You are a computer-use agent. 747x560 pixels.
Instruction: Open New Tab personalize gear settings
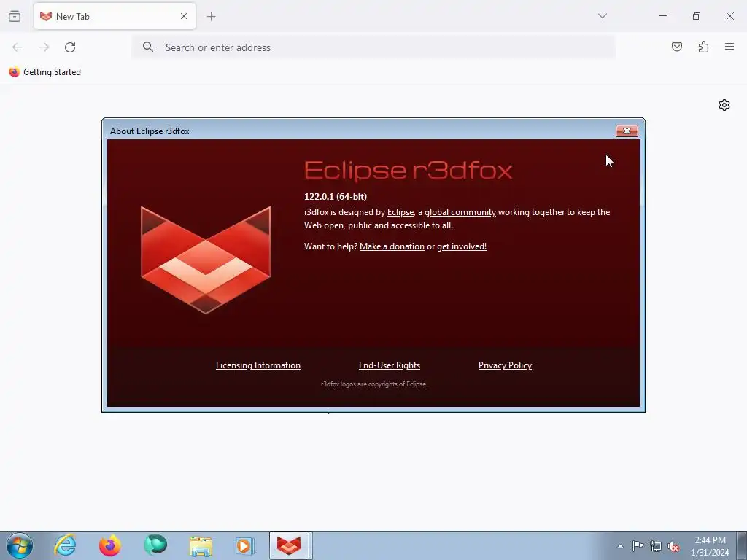click(x=724, y=105)
